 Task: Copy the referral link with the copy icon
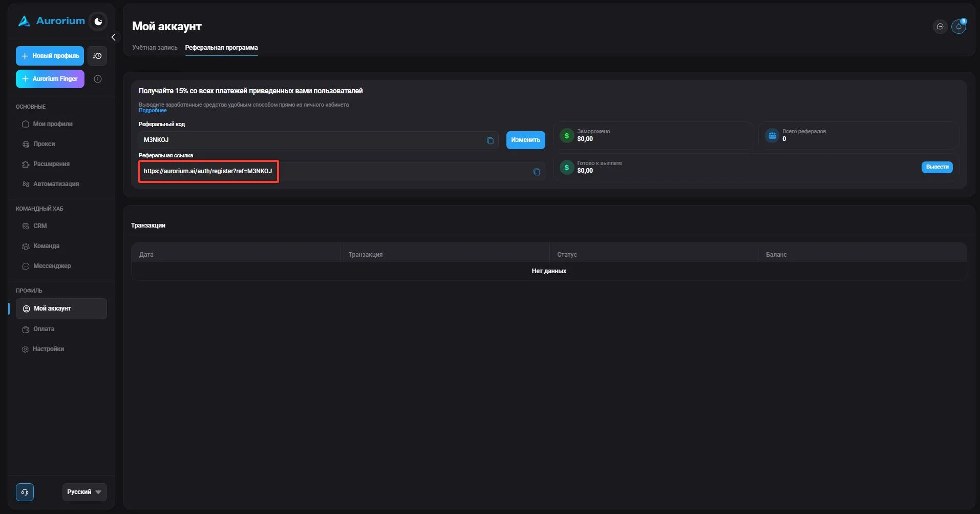pos(537,172)
